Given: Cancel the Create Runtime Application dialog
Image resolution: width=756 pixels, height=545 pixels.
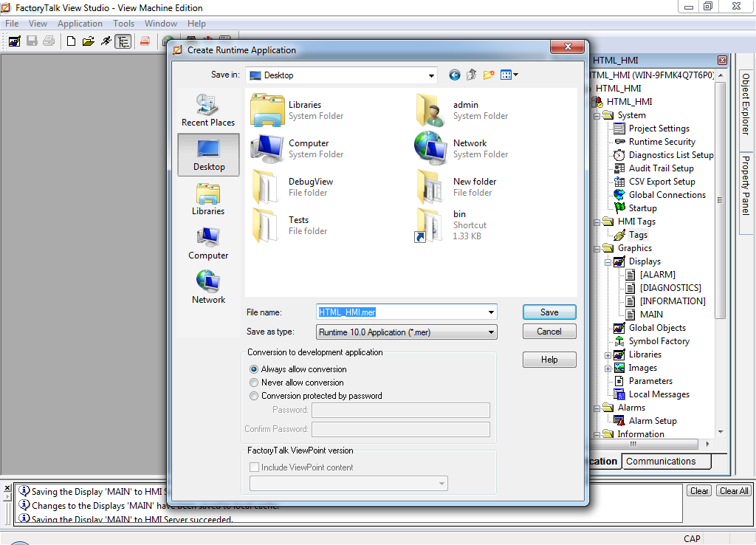Looking at the screenshot, I should tap(549, 332).
